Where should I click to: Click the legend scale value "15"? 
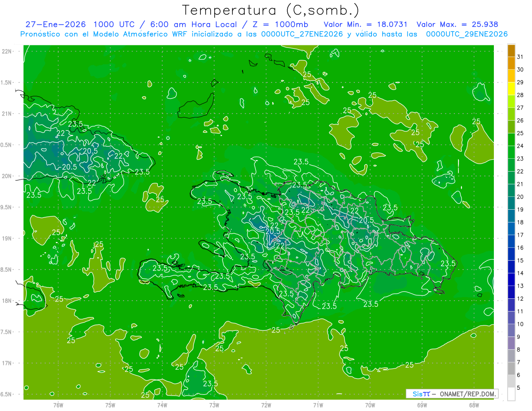click(520, 260)
